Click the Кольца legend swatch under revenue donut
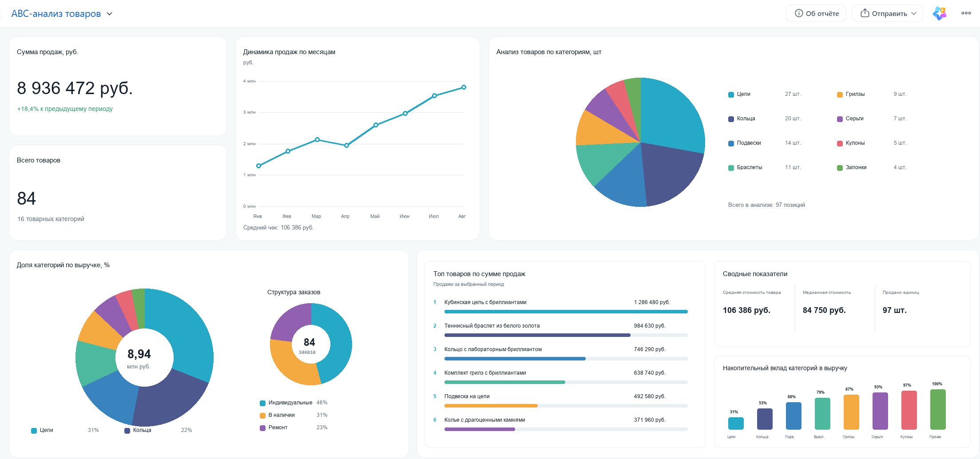The image size is (980, 459). 127,431
